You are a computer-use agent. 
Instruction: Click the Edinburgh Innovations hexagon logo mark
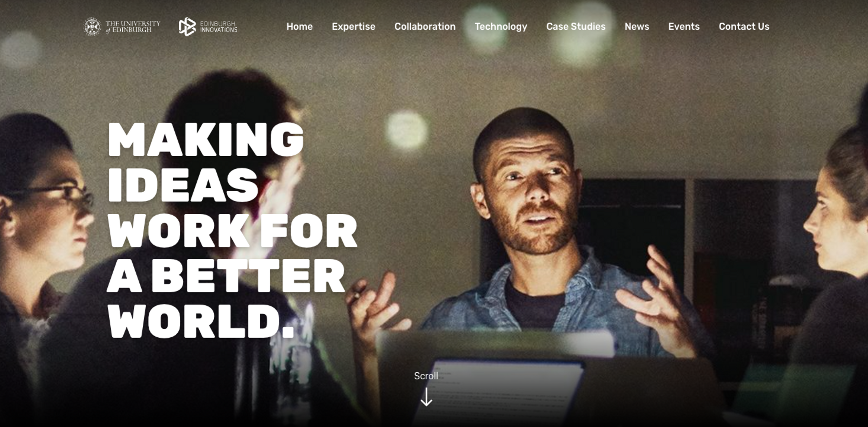pyautogui.click(x=187, y=27)
